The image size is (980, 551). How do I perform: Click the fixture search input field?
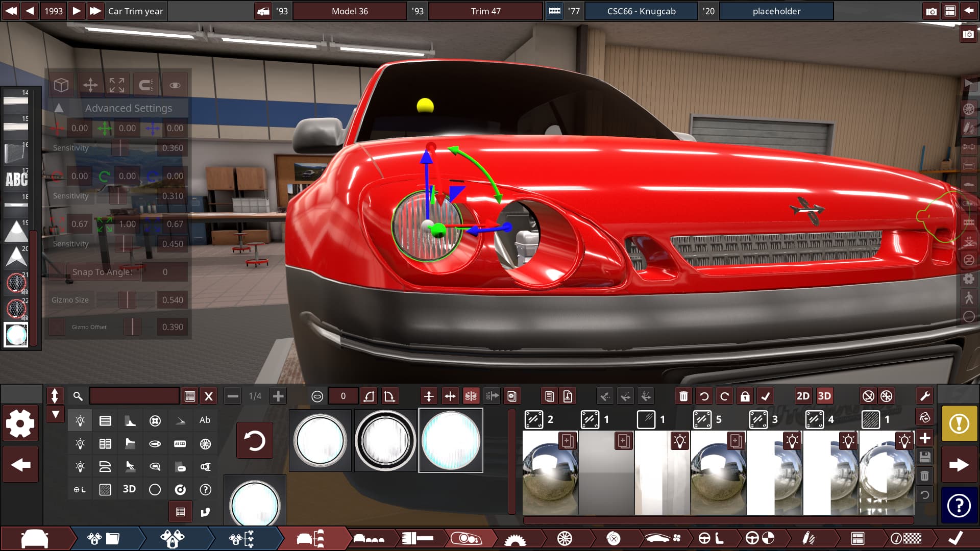[134, 396]
